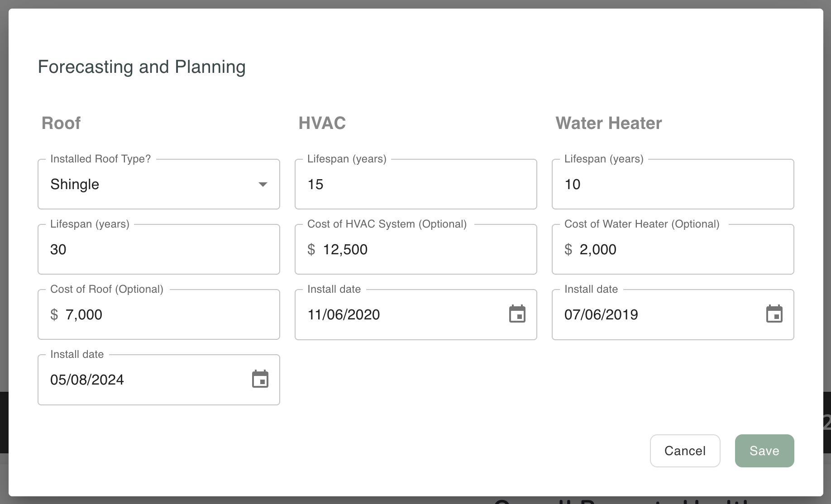
Task: Click the Water Heater section heading
Action: pos(608,123)
